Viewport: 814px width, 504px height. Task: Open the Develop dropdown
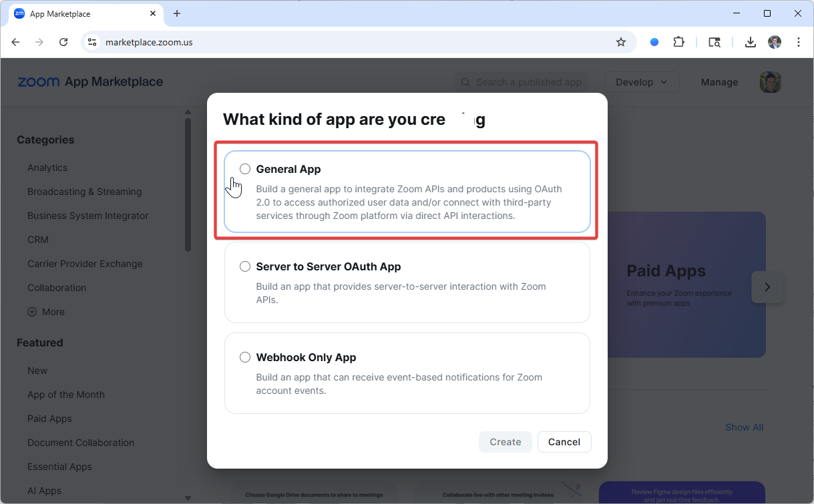click(642, 82)
